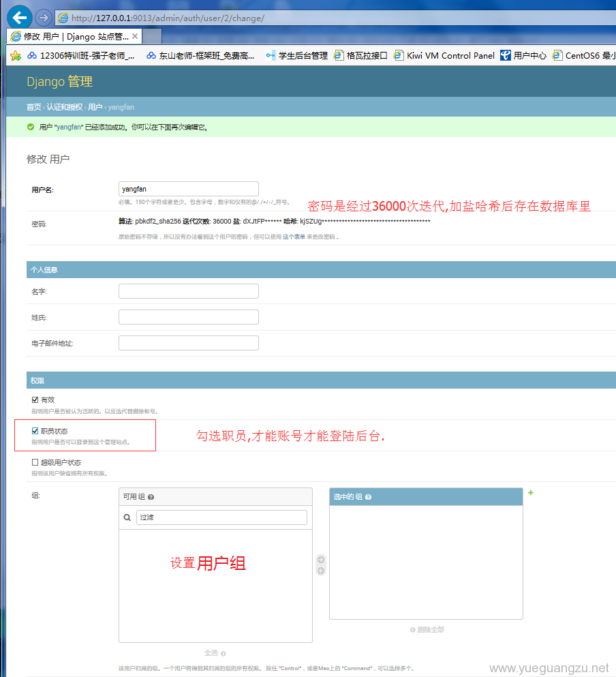Click the browser Back arrow button
The height and width of the screenshot is (677, 616).
[x=20, y=18]
